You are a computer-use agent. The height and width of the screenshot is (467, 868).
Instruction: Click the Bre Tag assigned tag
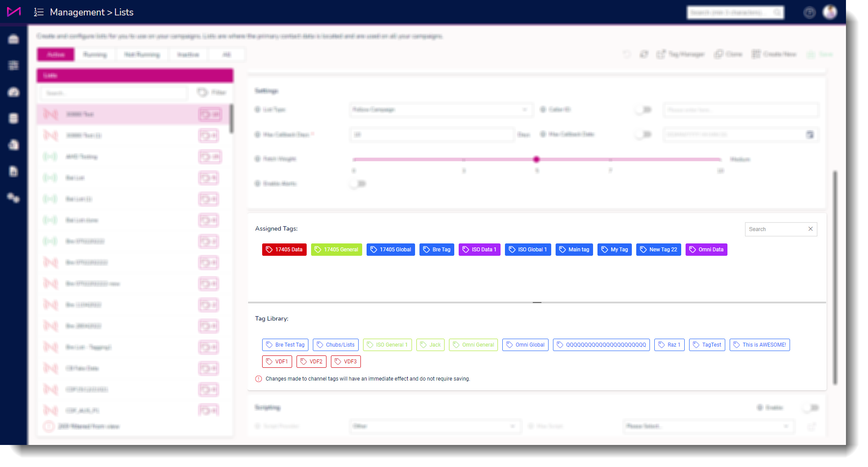point(437,250)
